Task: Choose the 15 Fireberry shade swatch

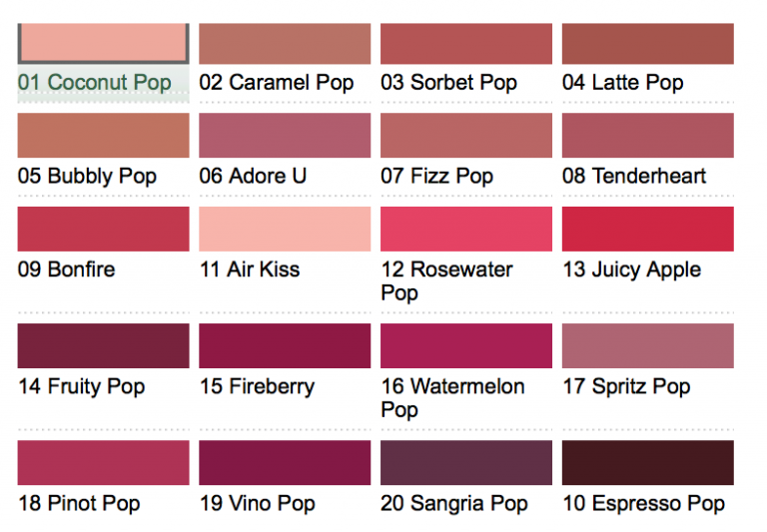Action: click(x=285, y=345)
